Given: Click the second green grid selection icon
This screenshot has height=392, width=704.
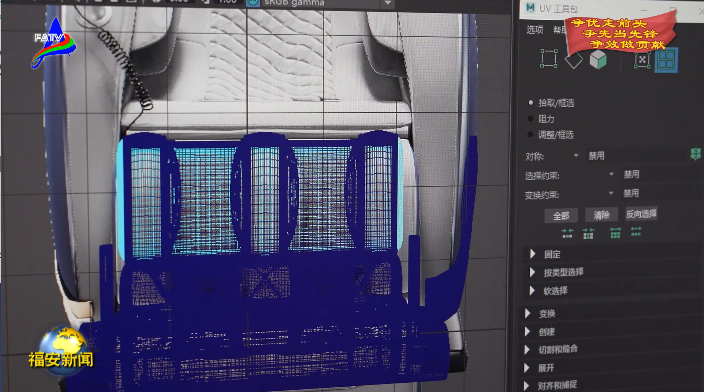Looking at the screenshot, I should (x=588, y=233).
